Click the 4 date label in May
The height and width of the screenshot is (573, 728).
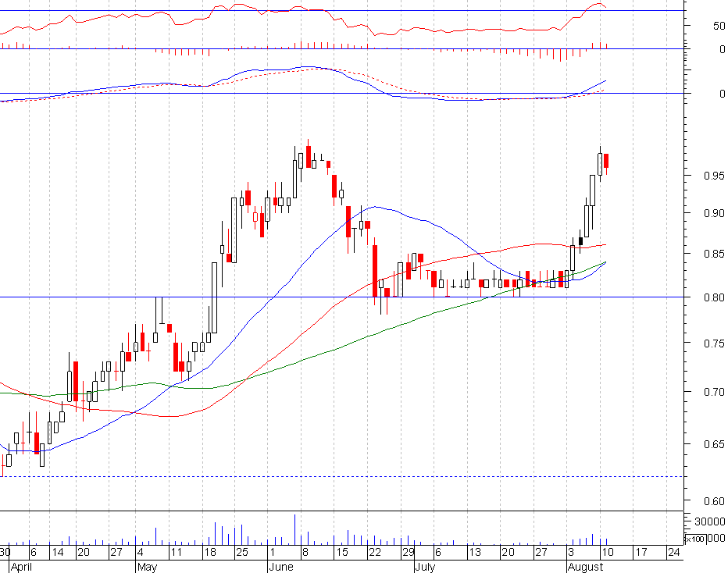click(x=141, y=552)
